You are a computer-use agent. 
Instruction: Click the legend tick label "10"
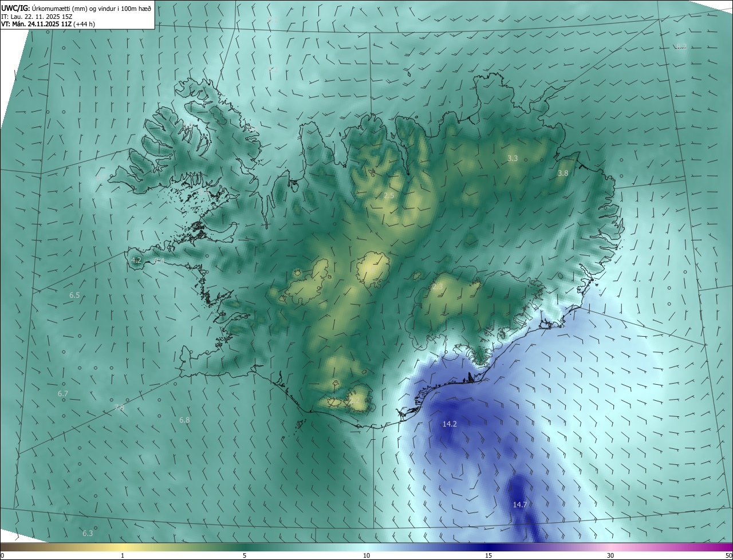366,555
